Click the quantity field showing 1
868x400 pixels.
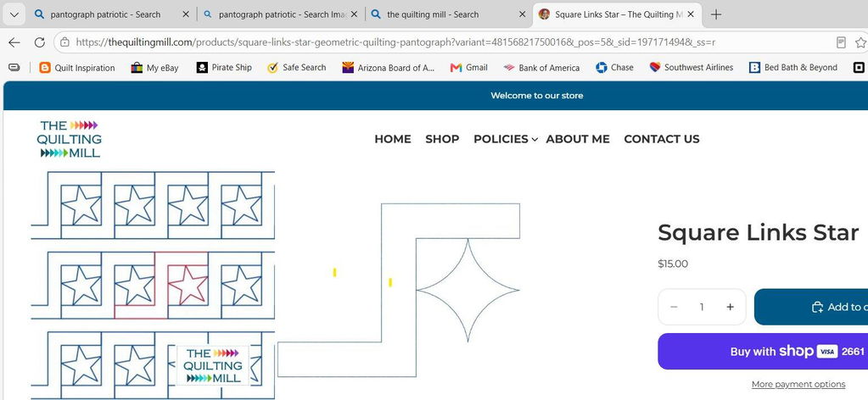[702, 307]
